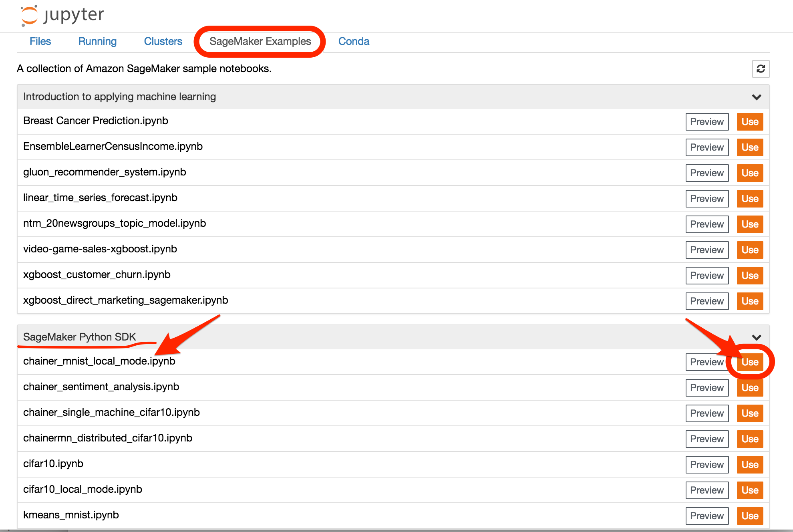Open the Conda tab
Image resolution: width=793 pixels, height=532 pixels.
353,41
